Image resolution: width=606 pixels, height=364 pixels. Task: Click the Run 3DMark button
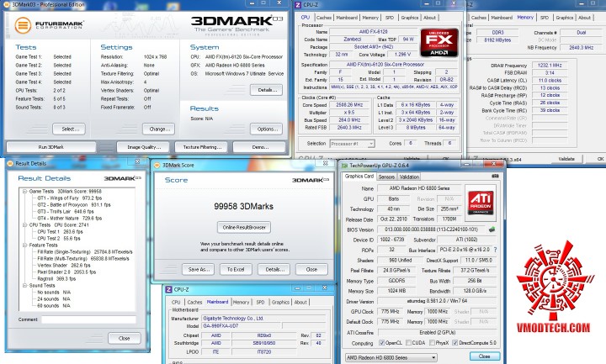51,147
